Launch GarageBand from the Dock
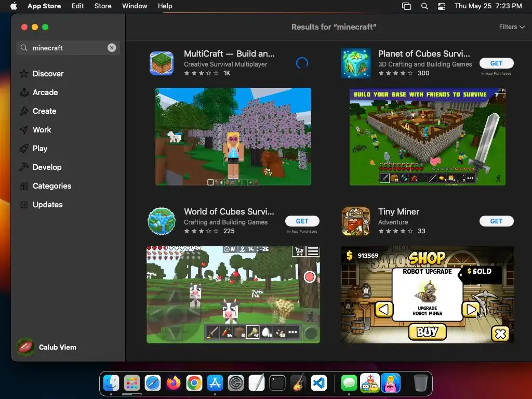The height and width of the screenshot is (399, 532). coord(298,383)
